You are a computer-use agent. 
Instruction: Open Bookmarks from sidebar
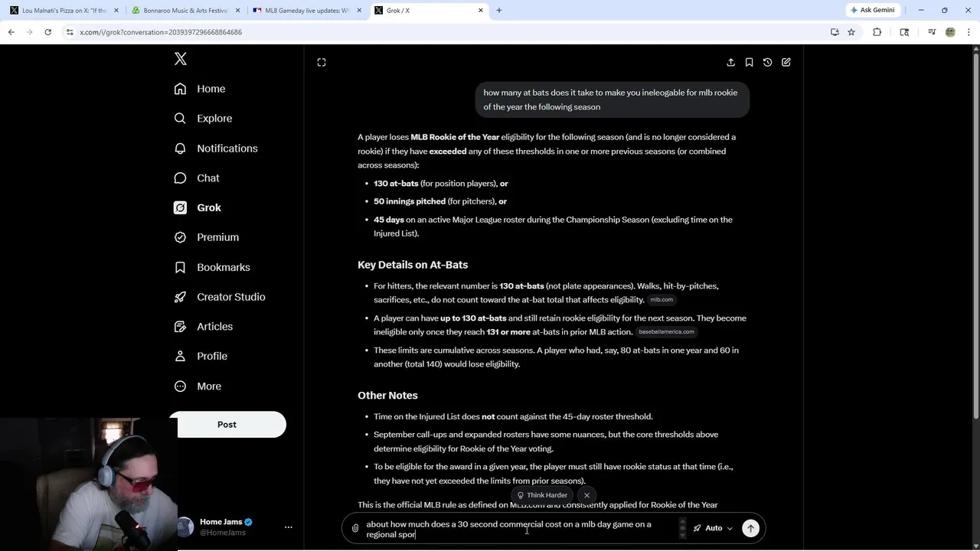[212, 267]
